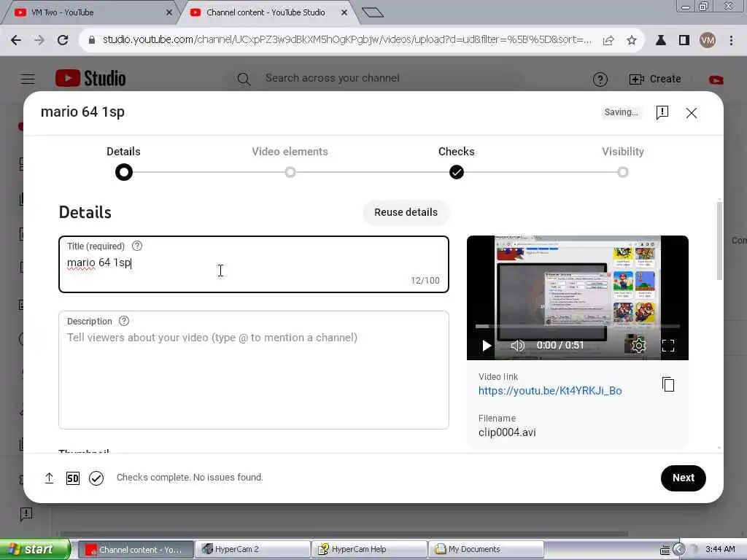Screen dimensions: 747x560
Task: Click the SD processing status icon
Action: click(73, 478)
